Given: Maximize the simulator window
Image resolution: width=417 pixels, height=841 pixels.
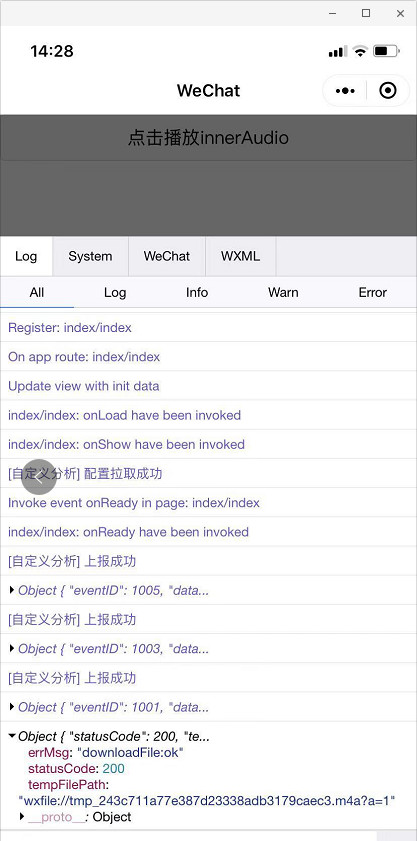Looking at the screenshot, I should (366, 13).
